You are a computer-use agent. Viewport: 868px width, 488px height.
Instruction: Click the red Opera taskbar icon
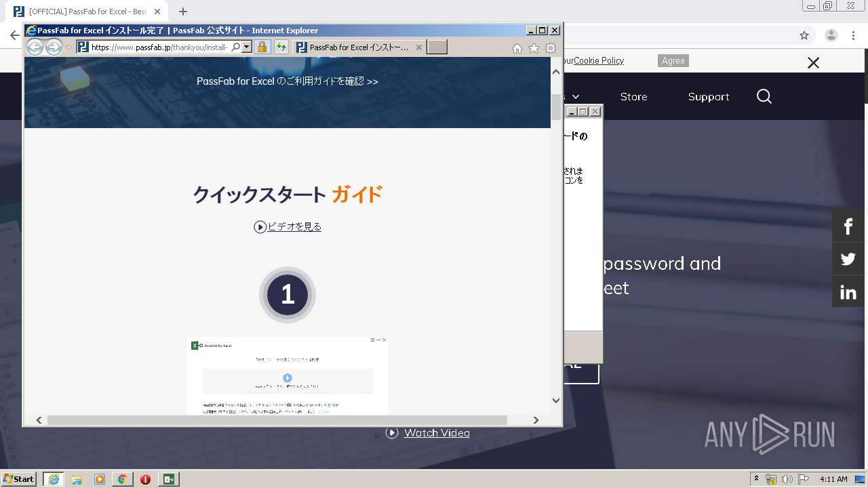coord(145,479)
